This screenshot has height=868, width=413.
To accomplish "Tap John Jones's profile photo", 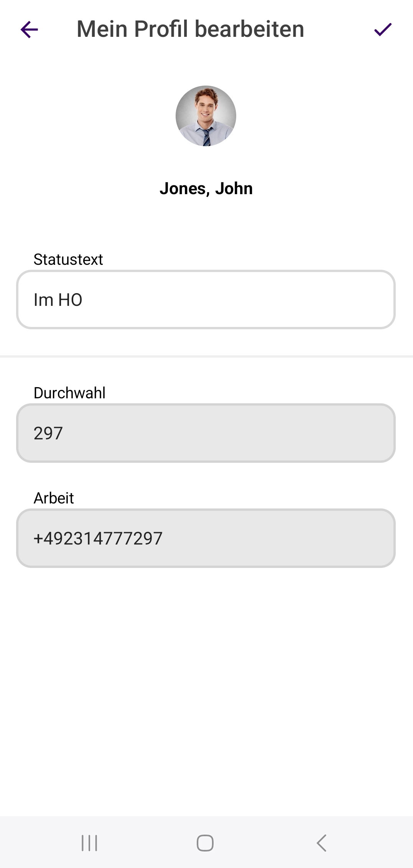I will tap(206, 116).
